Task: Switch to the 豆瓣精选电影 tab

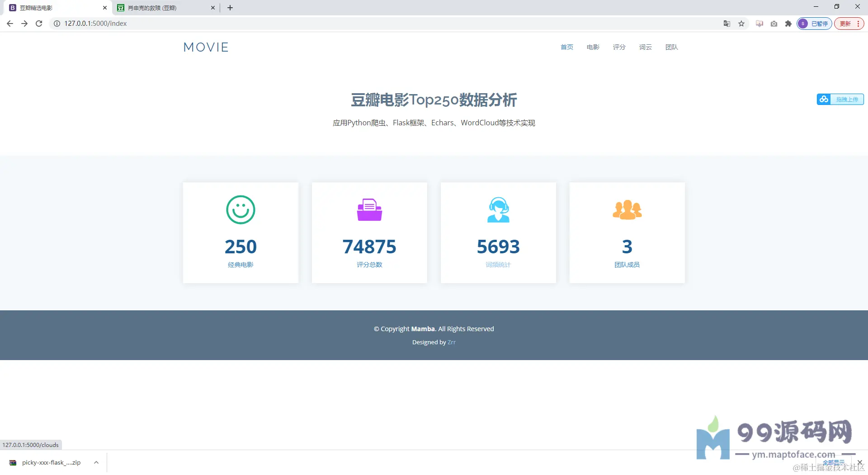Action: click(57, 8)
